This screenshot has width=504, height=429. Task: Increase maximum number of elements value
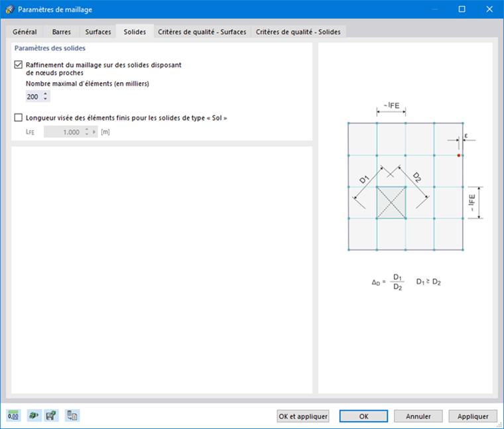click(x=45, y=94)
